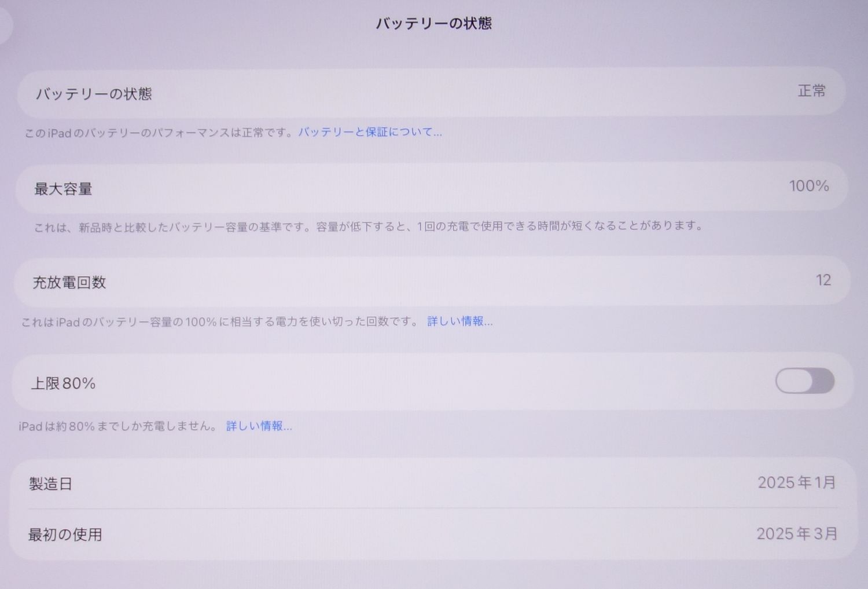Tap the 100% maximum capacity value
Viewport: 868px width, 589px height.
tap(808, 186)
